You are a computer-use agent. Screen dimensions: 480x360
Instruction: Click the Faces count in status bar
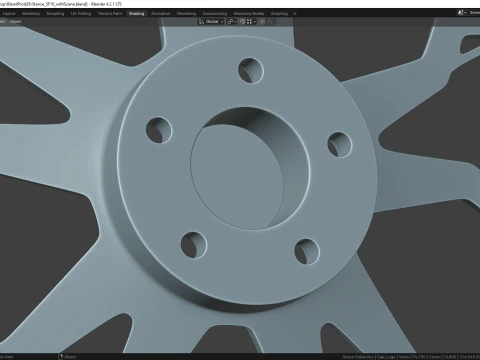pyautogui.click(x=442, y=357)
